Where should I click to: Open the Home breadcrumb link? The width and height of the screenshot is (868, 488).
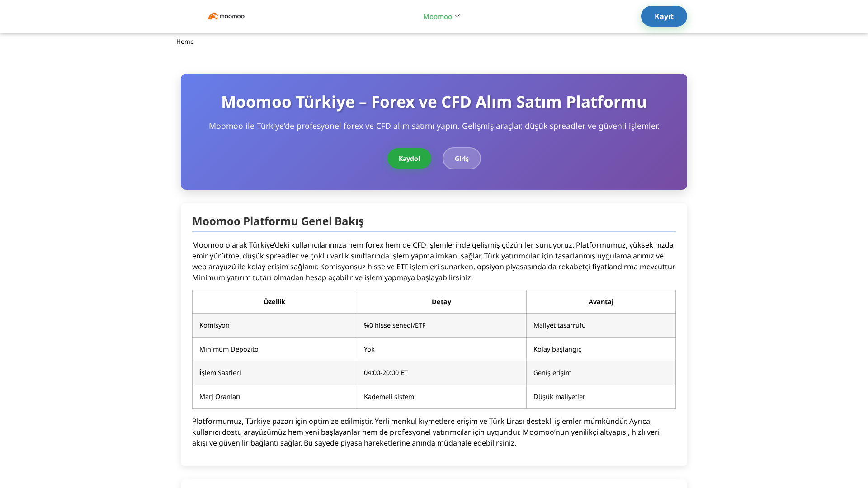[x=185, y=41]
